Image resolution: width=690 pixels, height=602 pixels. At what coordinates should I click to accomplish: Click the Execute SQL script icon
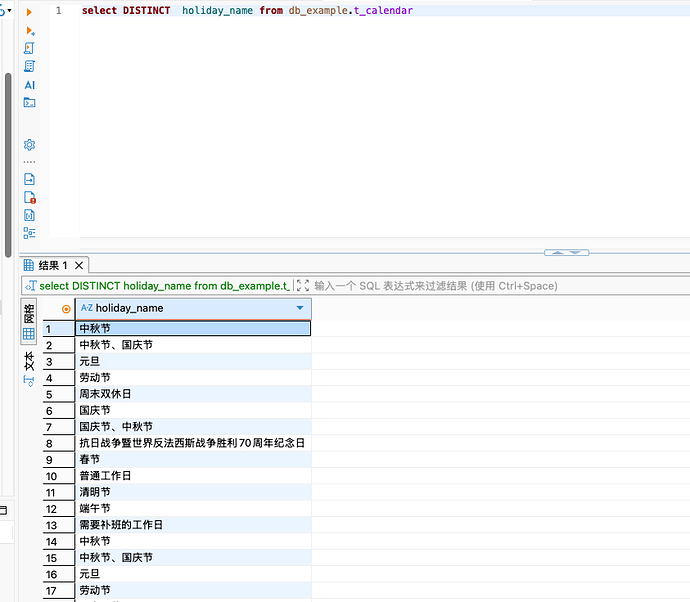click(29, 48)
